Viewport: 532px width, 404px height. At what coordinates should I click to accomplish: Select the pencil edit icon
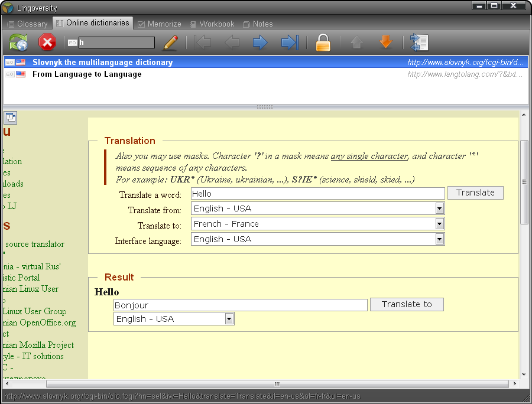pos(170,43)
